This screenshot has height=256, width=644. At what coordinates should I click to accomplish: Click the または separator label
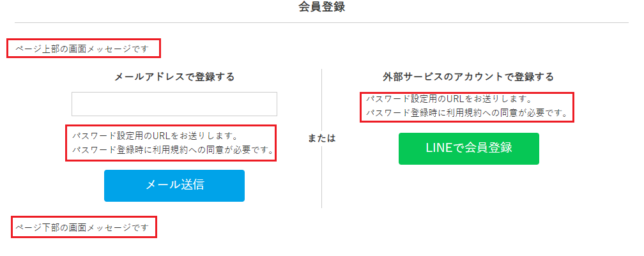coord(321,138)
